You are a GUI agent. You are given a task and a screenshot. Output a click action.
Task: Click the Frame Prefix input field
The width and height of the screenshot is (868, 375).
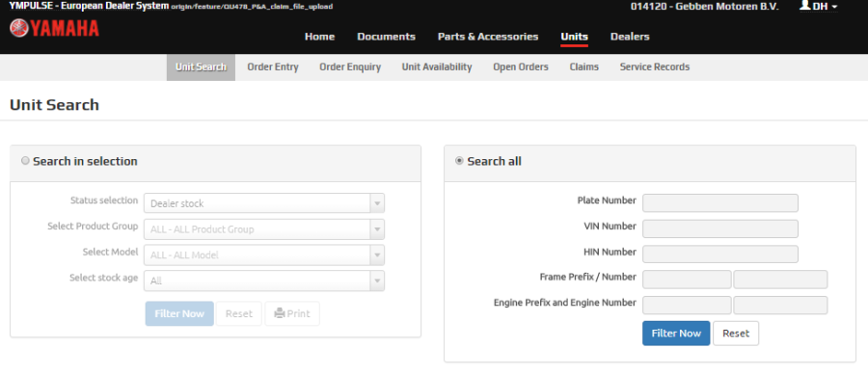point(687,280)
